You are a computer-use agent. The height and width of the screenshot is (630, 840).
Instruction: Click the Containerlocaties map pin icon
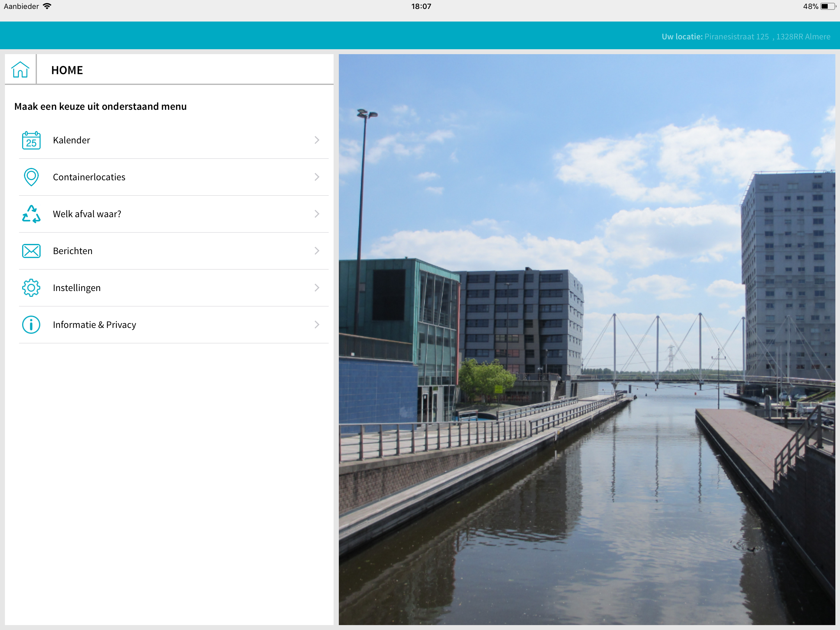(x=31, y=177)
